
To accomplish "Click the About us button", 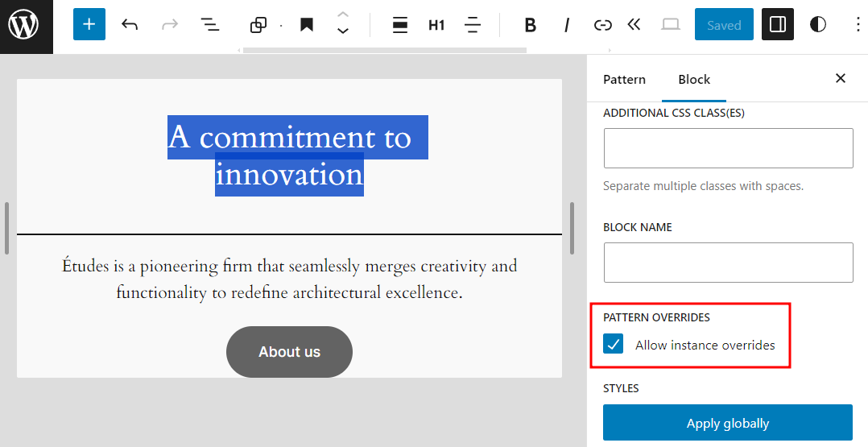I will (x=289, y=352).
